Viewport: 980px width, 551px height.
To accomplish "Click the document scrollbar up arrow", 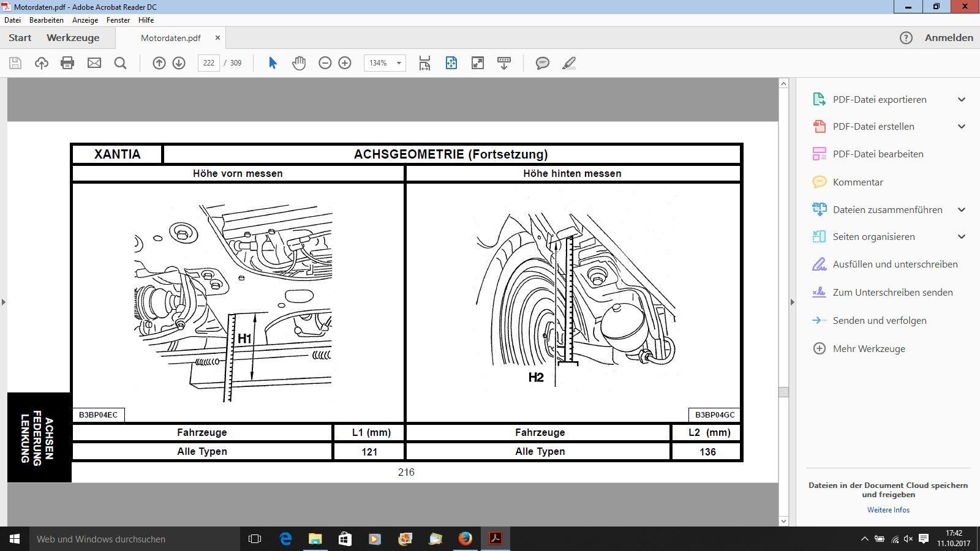I will (x=783, y=83).
